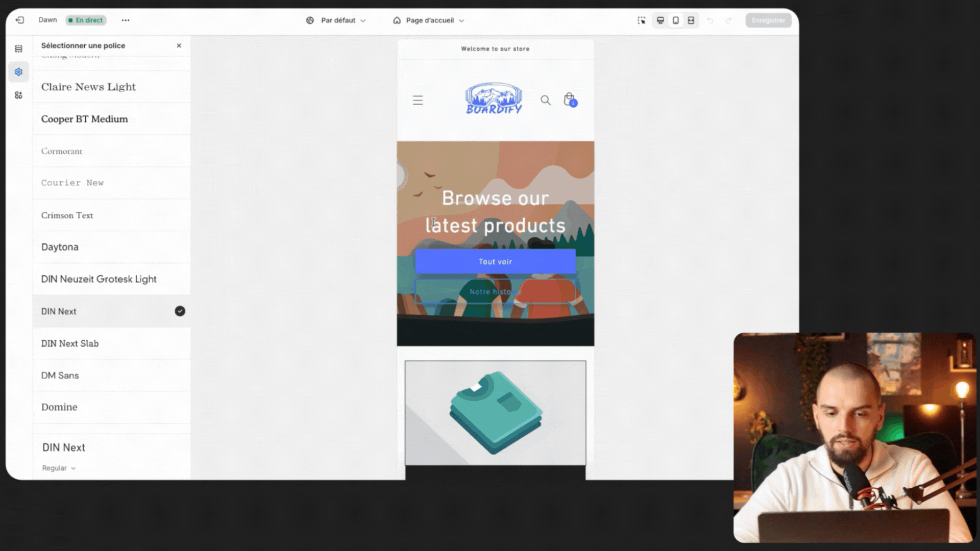The height and width of the screenshot is (551, 980).
Task: Open the Sections sidebar icon
Action: tap(19, 49)
